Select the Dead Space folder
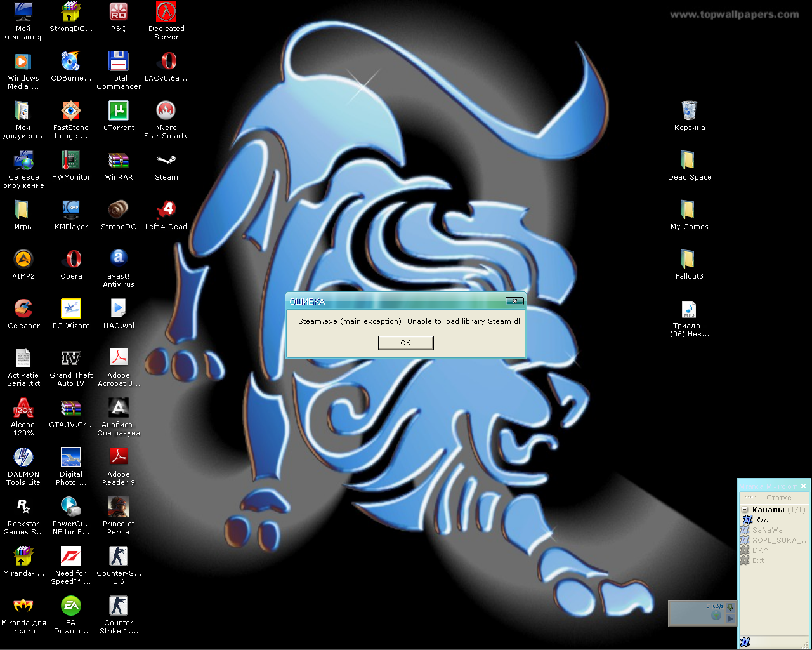 690,161
